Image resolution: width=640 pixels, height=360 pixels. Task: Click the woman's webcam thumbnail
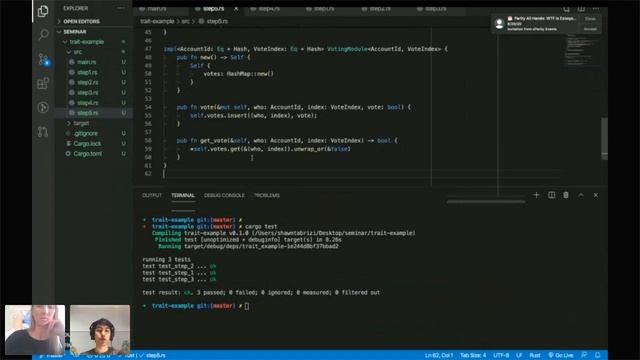click(35, 330)
